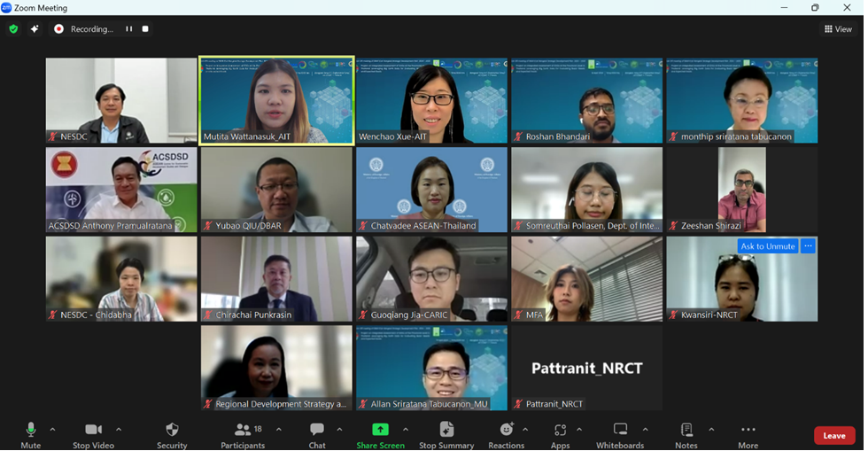This screenshot has height=451, width=868.
Task: Select Yubao QIU/DBAR video tile
Action: pyautogui.click(x=276, y=190)
